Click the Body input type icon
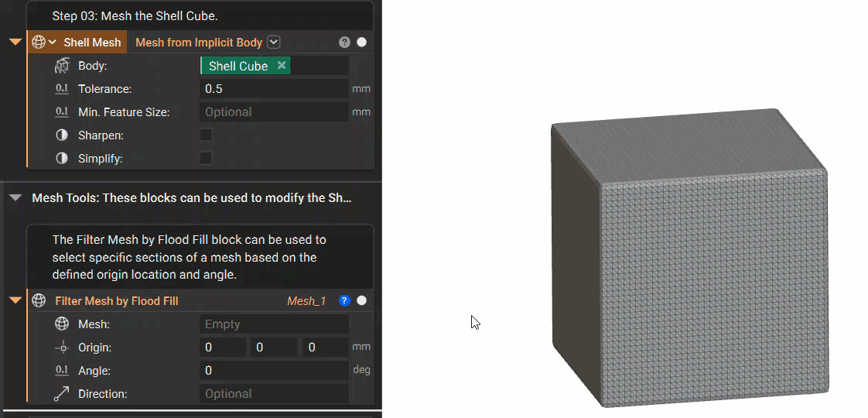The image size is (868, 418). 62,66
